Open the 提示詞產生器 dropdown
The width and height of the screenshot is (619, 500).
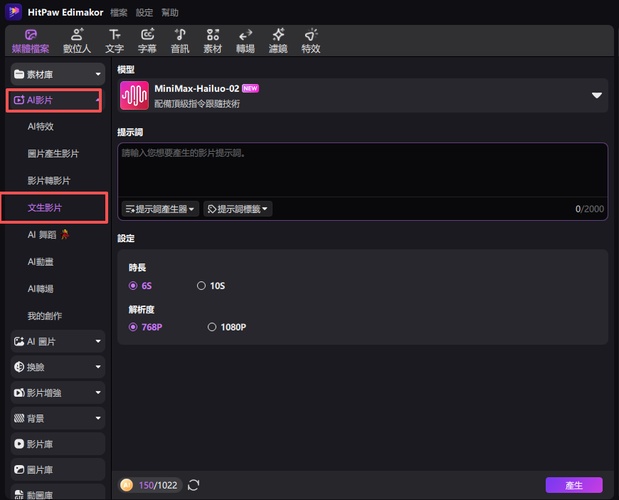(x=159, y=209)
